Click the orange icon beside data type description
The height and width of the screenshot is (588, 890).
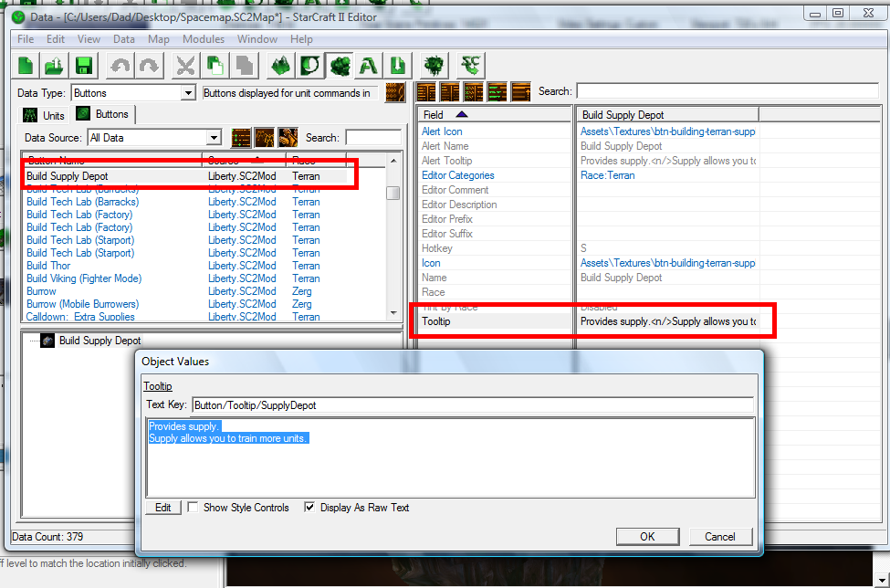point(395,92)
